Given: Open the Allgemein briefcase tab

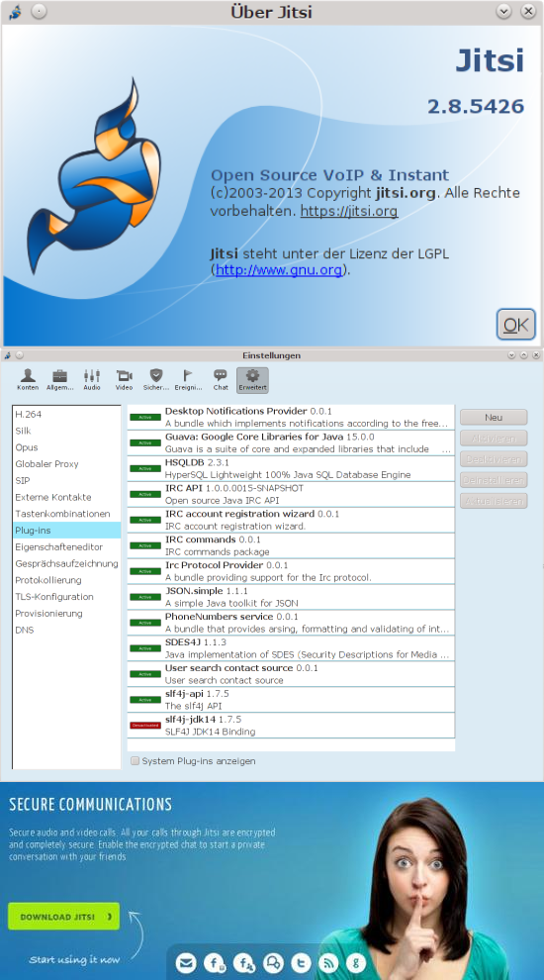Looking at the screenshot, I should [60, 379].
